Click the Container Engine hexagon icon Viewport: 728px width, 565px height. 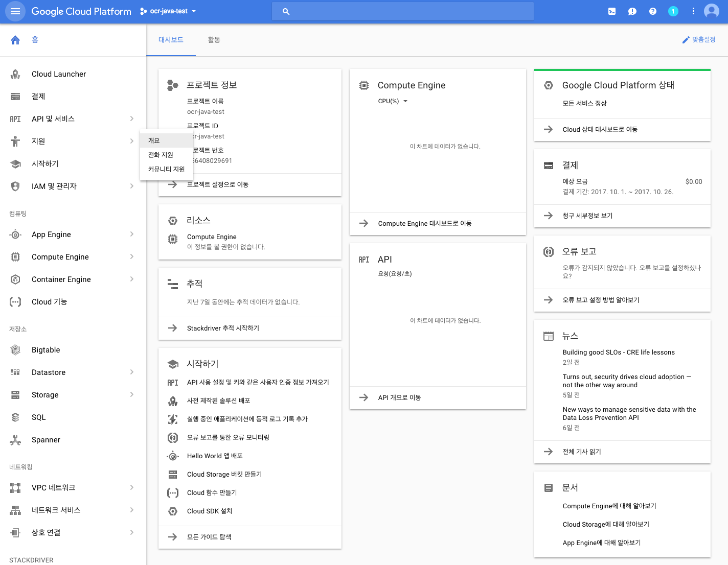15,279
